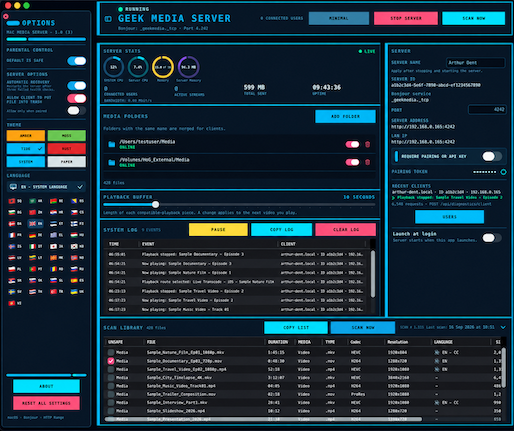Select the Tide theme

pos(26,149)
